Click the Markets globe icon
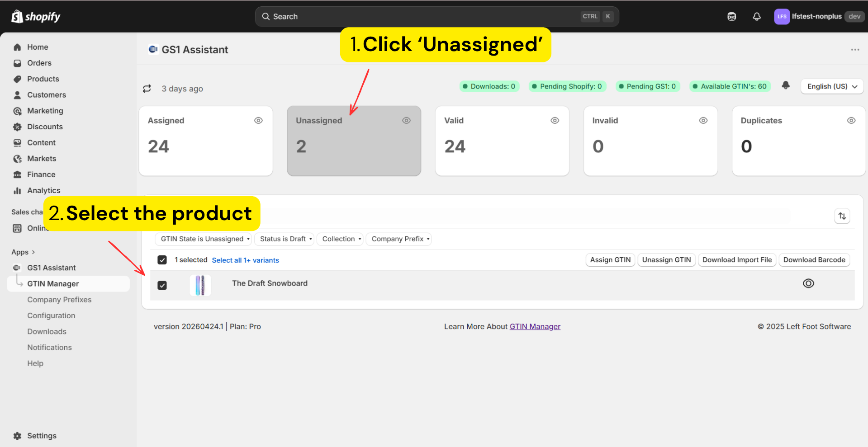 point(18,159)
